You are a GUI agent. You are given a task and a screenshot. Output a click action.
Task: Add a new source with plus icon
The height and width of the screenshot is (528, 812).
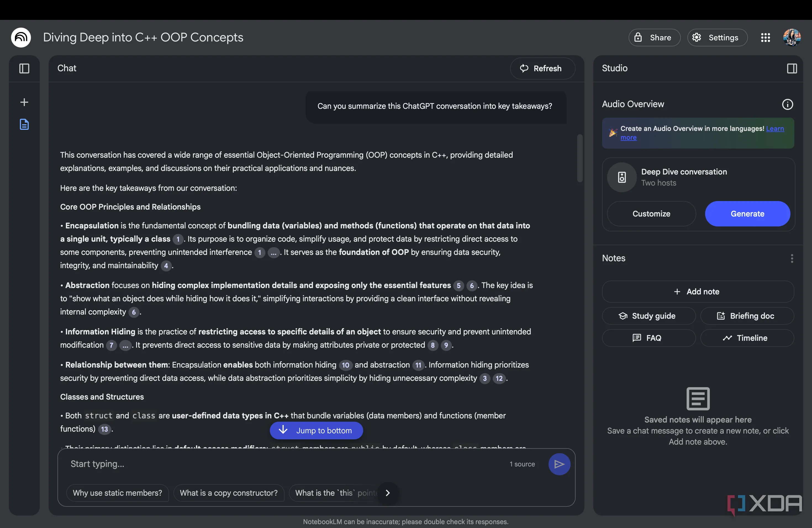[24, 102]
